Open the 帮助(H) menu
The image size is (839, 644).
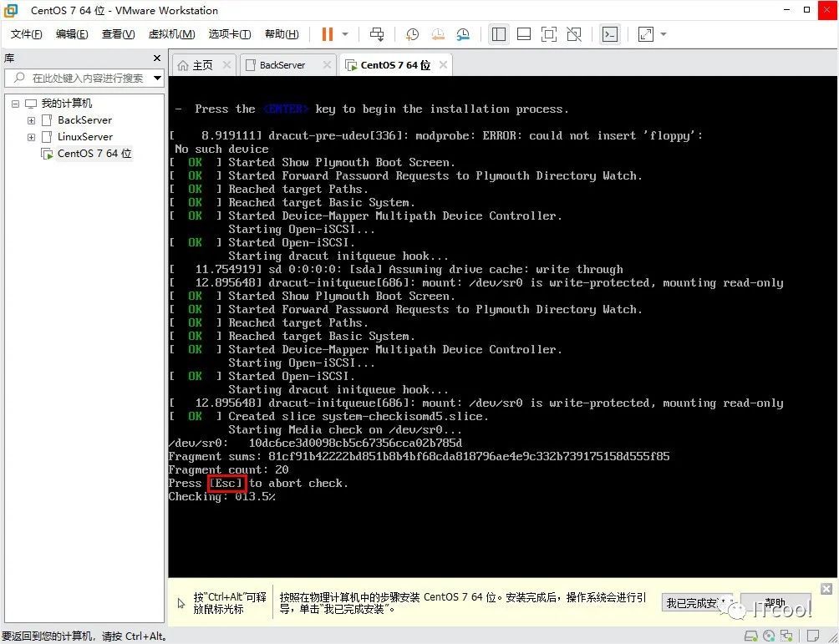tap(282, 34)
